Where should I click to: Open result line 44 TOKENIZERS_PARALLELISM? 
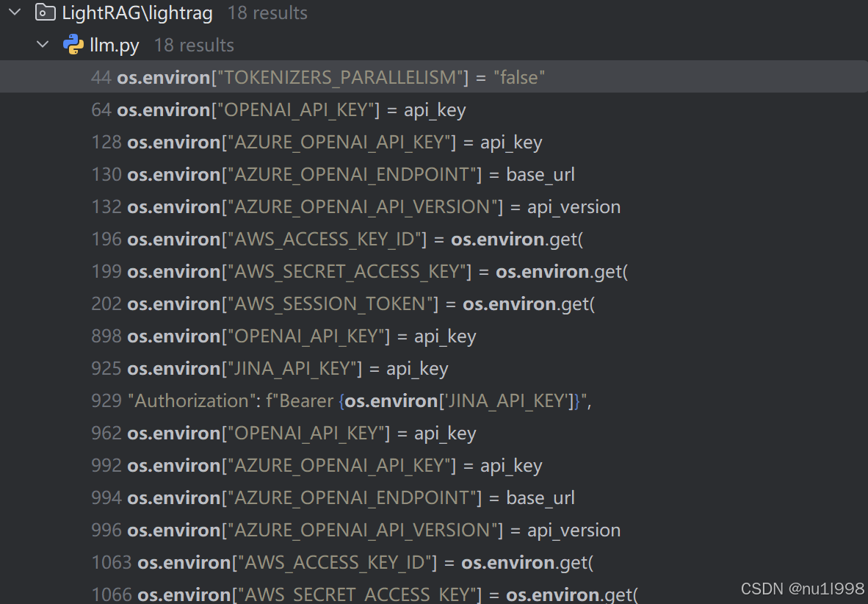[x=434, y=77]
